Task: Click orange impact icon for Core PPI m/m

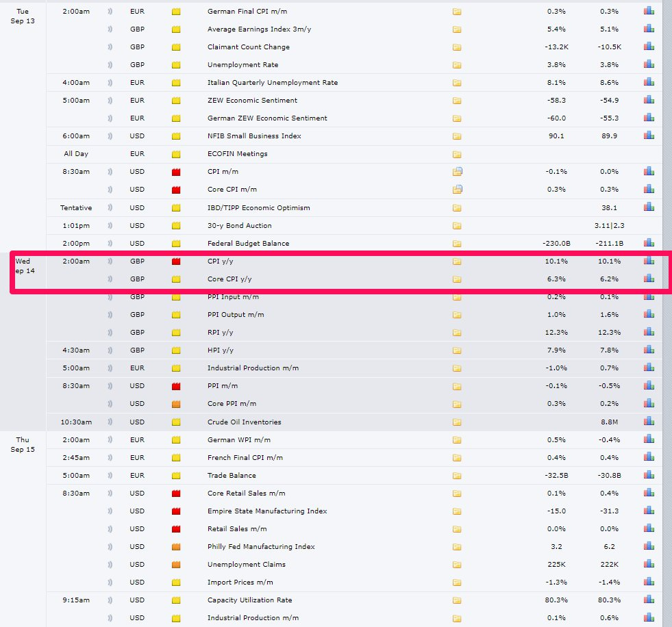Action: (x=176, y=404)
